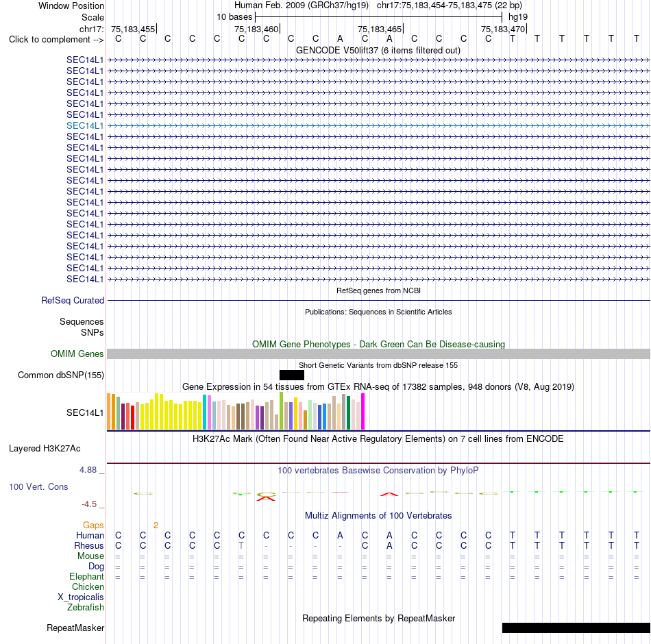This screenshot has height=644, width=651.
Task: Click the bright red bar in the GTEx chart
Action: 132,417
